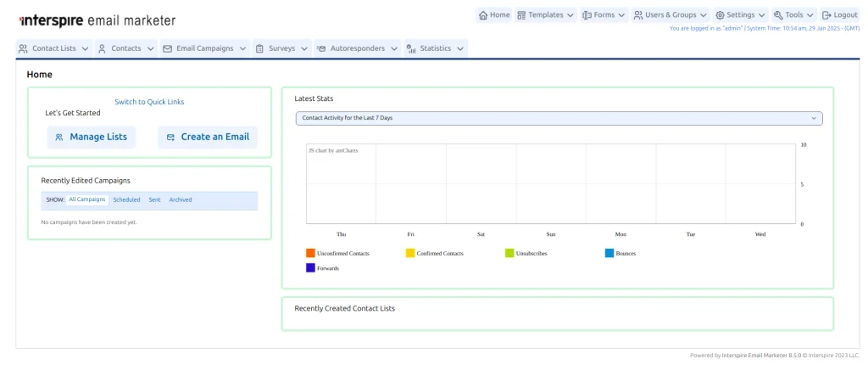Screen dimensions: 868x376
Task: Select the All Campaigns tab
Action: pos(87,199)
